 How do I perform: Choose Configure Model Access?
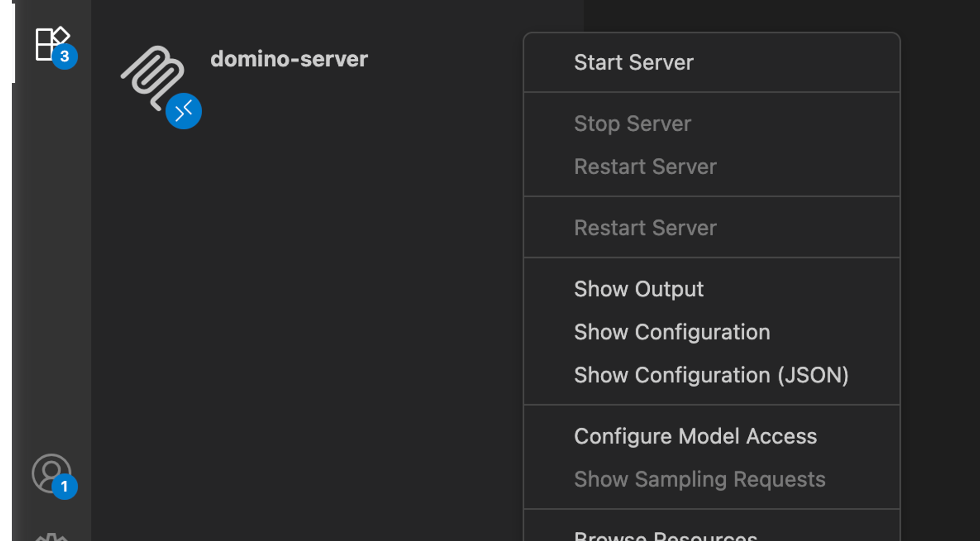[x=712, y=436]
